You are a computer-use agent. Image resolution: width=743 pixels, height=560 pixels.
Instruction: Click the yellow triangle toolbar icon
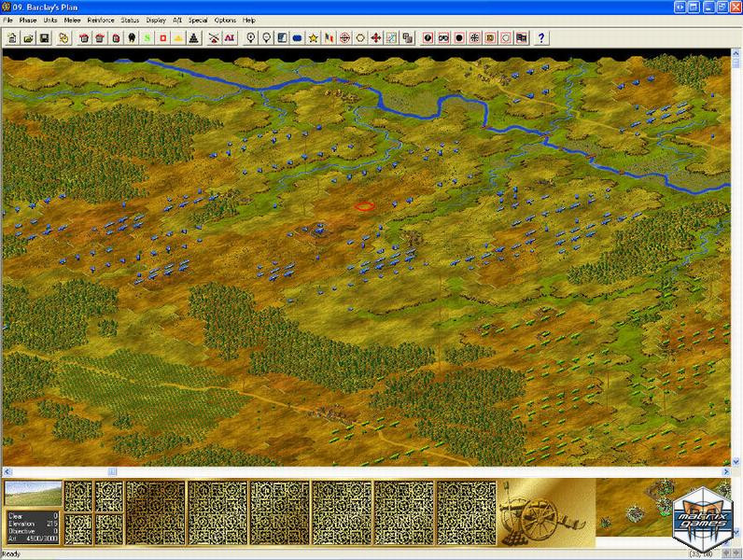[178, 38]
